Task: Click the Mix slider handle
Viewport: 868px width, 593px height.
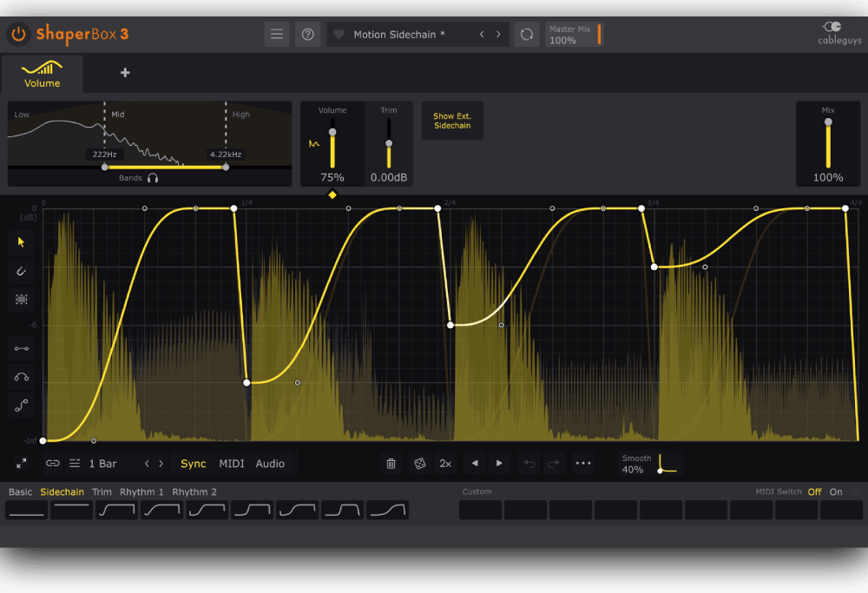Action: (x=828, y=122)
